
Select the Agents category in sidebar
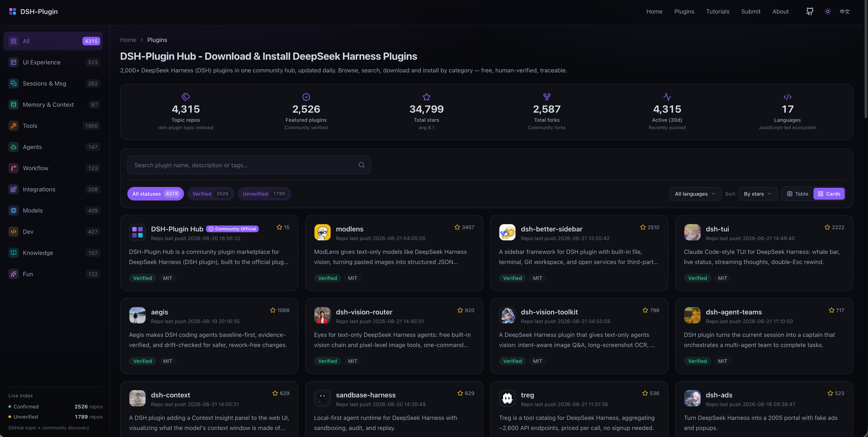tap(53, 147)
